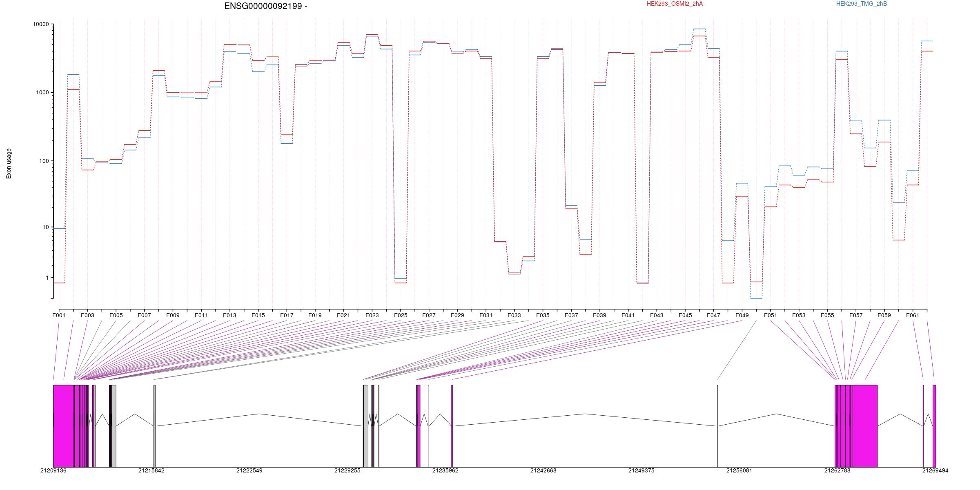Click the y-axis tick label 1
Viewport: 980px width, 490px height.
(x=47, y=278)
